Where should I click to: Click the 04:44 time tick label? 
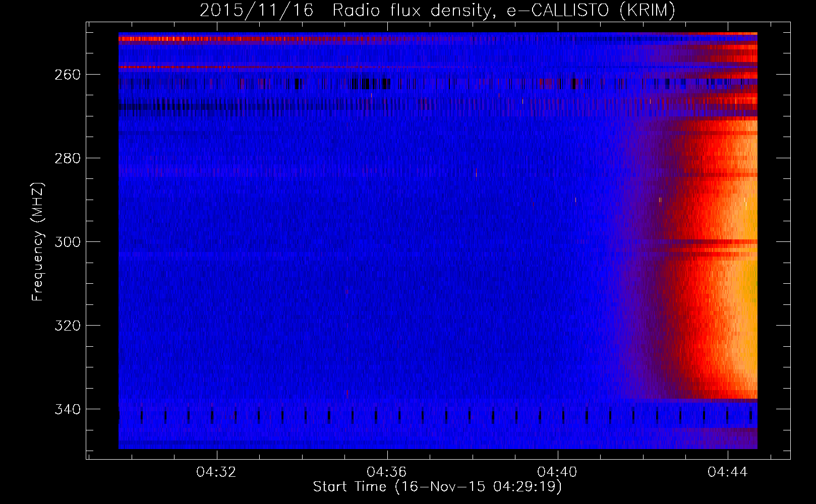pyautogui.click(x=728, y=472)
